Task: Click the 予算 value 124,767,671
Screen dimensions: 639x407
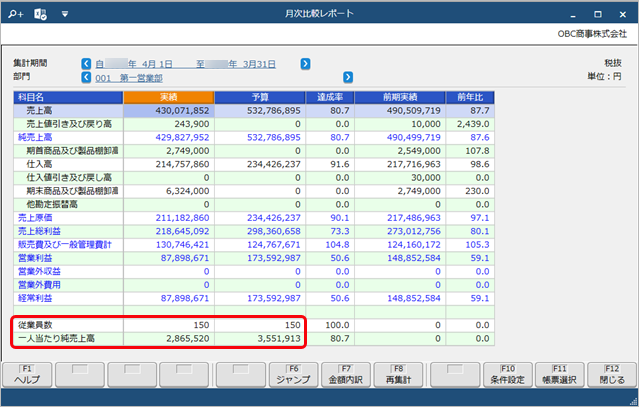Action: pyautogui.click(x=273, y=244)
